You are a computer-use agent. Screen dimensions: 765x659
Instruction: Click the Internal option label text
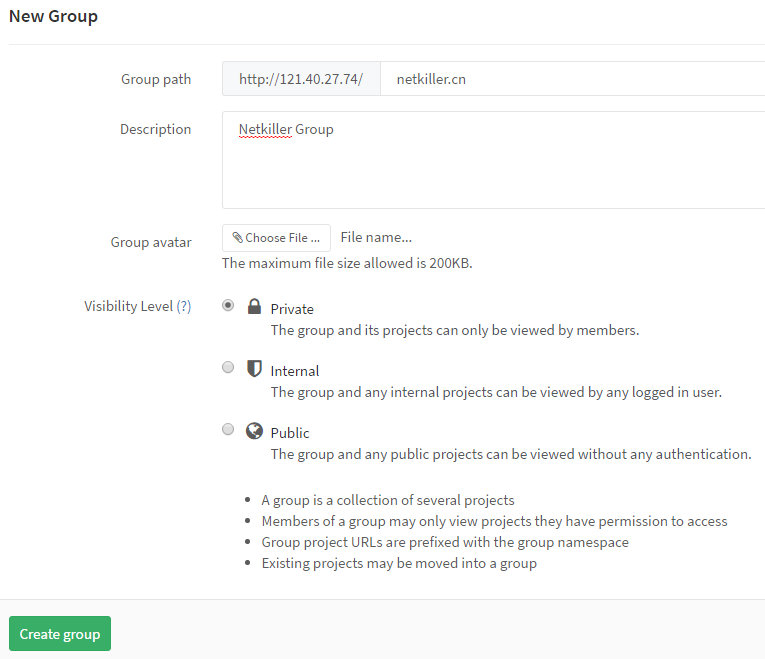(295, 371)
